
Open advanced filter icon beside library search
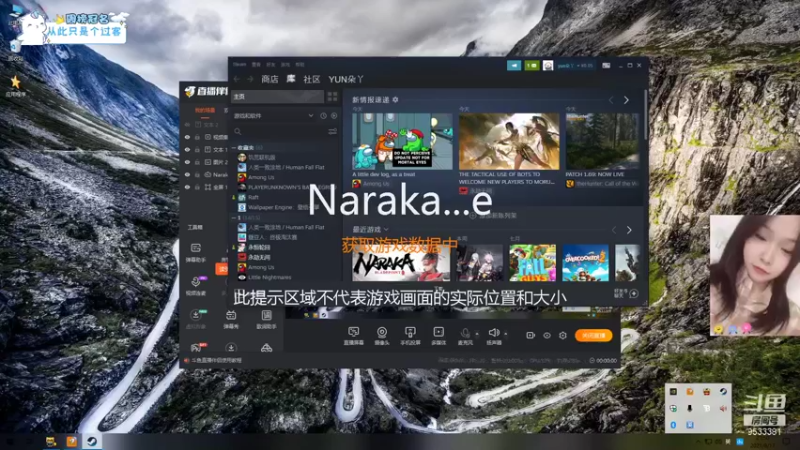(x=332, y=132)
